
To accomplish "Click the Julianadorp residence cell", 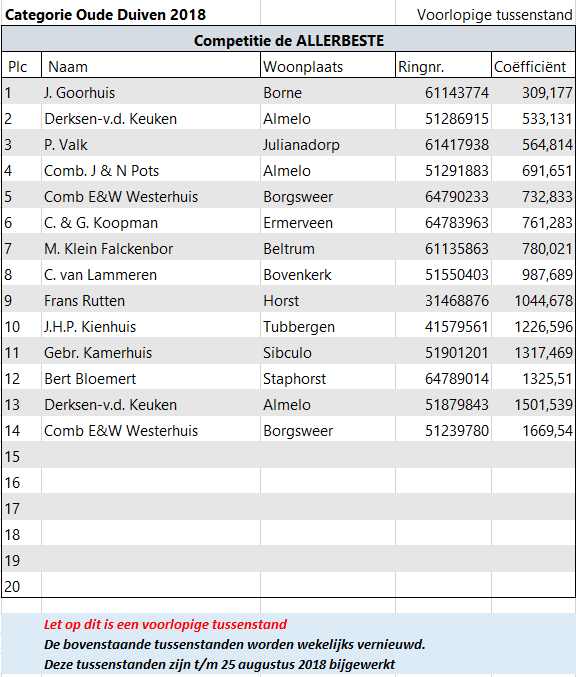I will 328,145.
